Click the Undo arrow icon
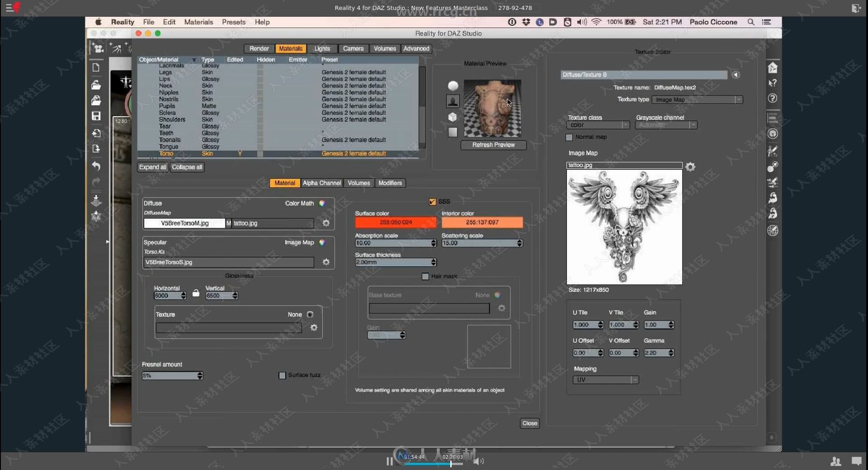Image resolution: width=868 pixels, height=470 pixels. click(96, 166)
